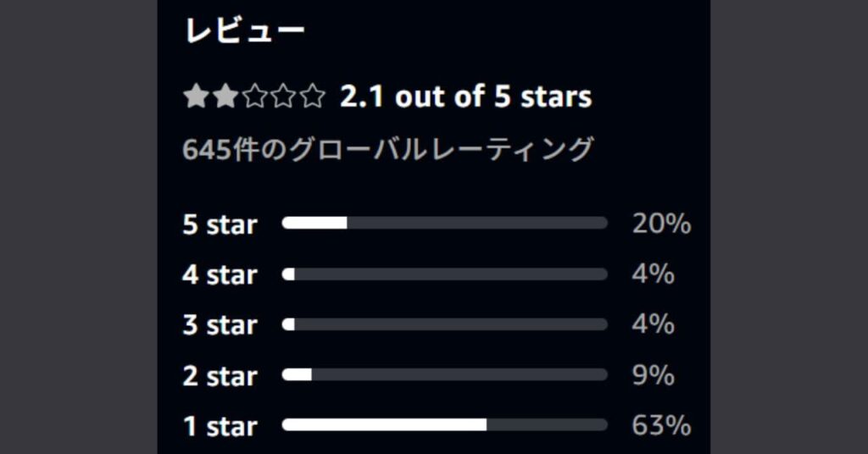Click the first filled rating star
868x454 pixels.
coord(196,96)
